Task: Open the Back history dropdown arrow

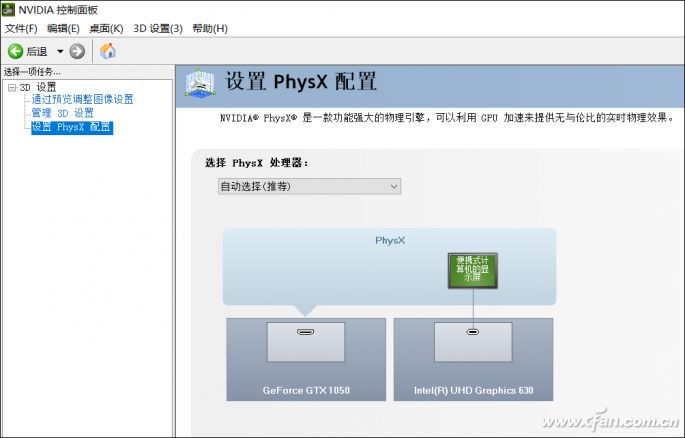Action: tap(60, 52)
